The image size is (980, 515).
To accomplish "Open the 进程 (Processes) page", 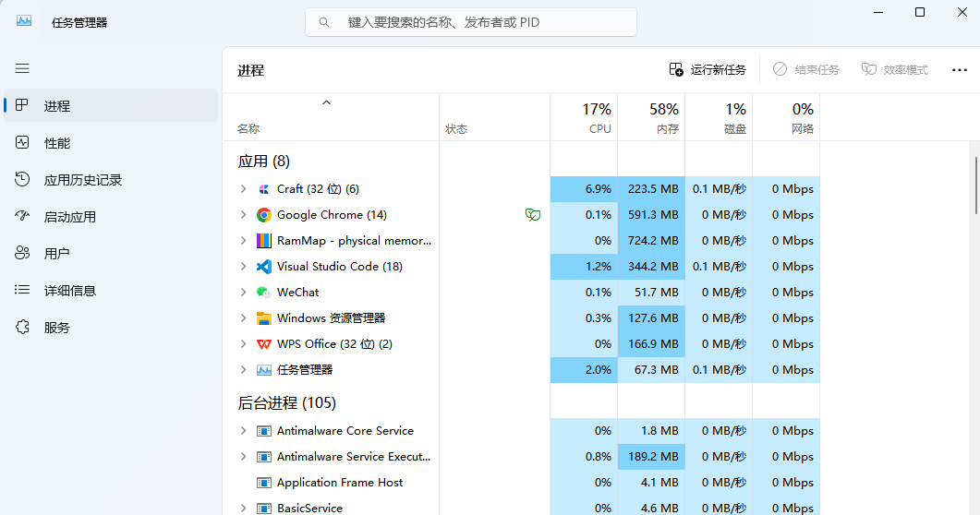I will (111, 105).
